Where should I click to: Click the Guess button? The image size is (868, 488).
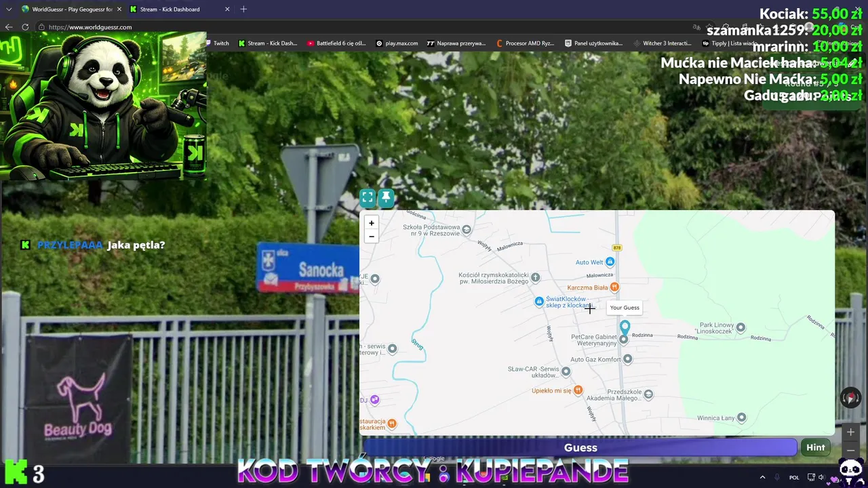click(580, 447)
